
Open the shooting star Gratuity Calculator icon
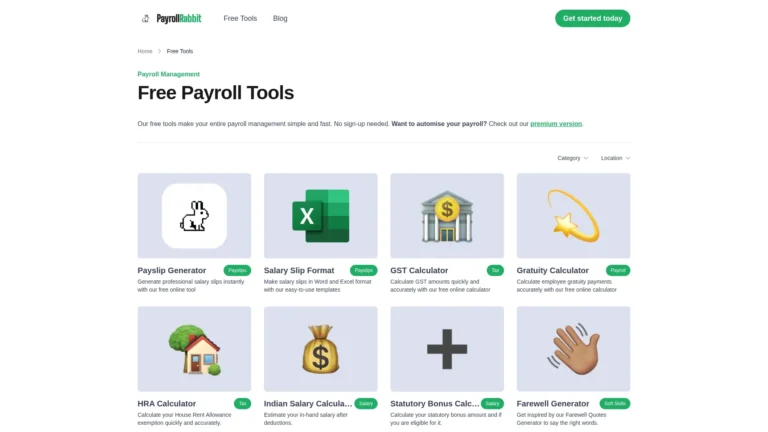574,216
